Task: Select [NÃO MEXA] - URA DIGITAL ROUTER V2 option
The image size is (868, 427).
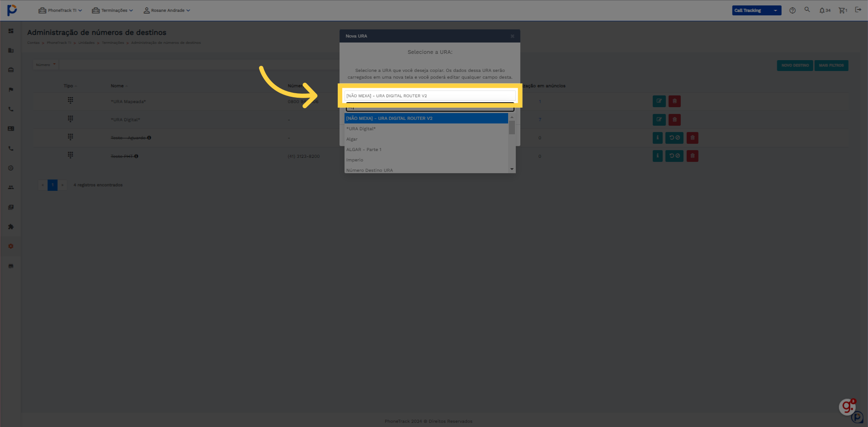Action: tap(426, 119)
